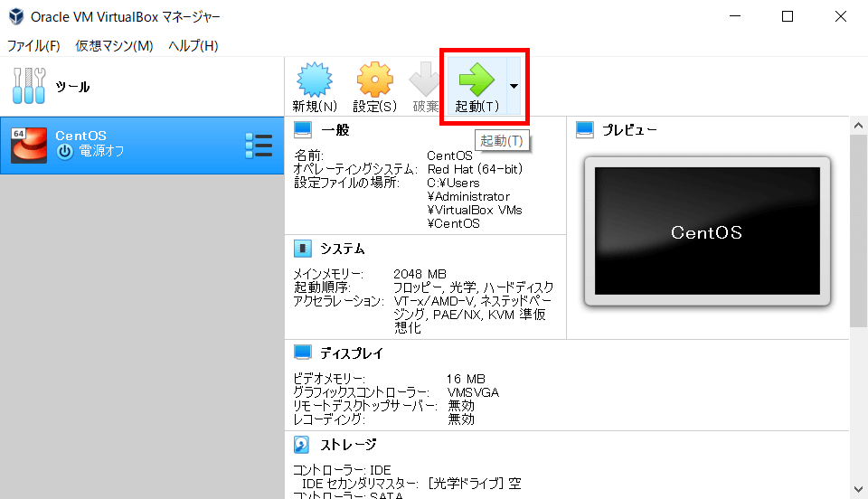Minimize the VirtualBox Manager window

click(735, 16)
